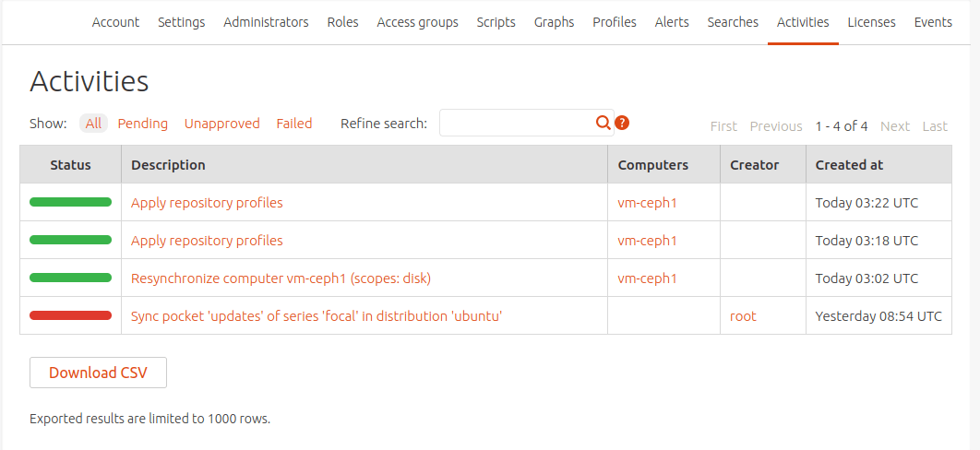
Task: Show All activities filter
Action: 93,124
